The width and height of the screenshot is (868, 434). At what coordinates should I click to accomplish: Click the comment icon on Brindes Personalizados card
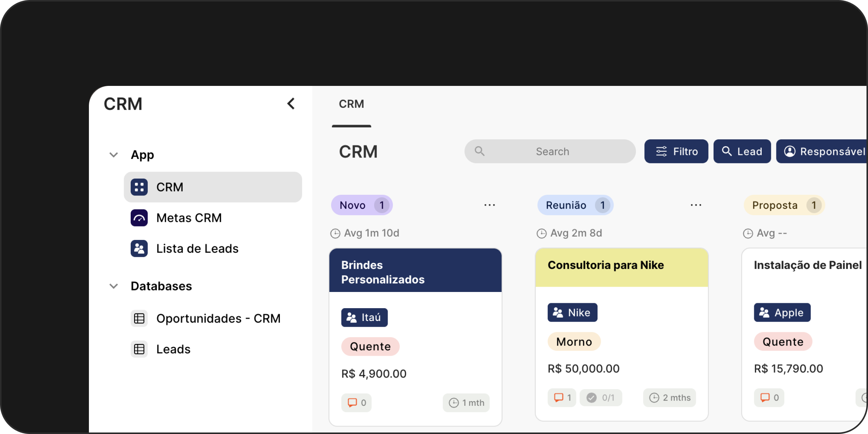353,403
